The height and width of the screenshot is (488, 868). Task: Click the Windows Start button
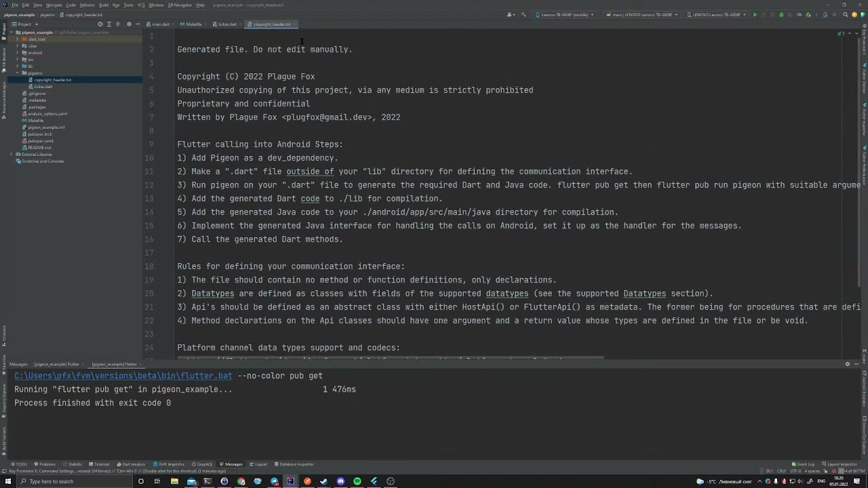point(7,481)
